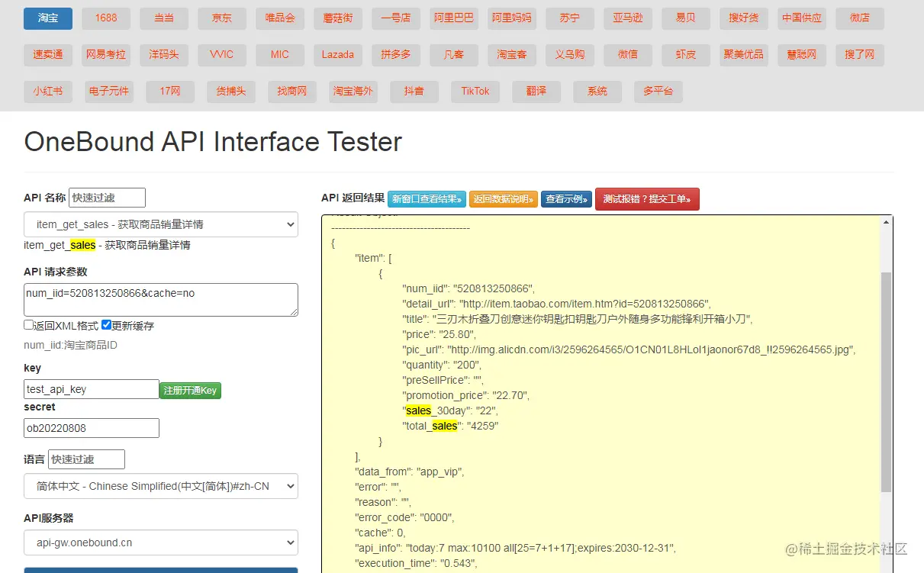The height and width of the screenshot is (573, 924).
Task: Switch to the 网易考拉 tab
Action: pyautogui.click(x=106, y=55)
